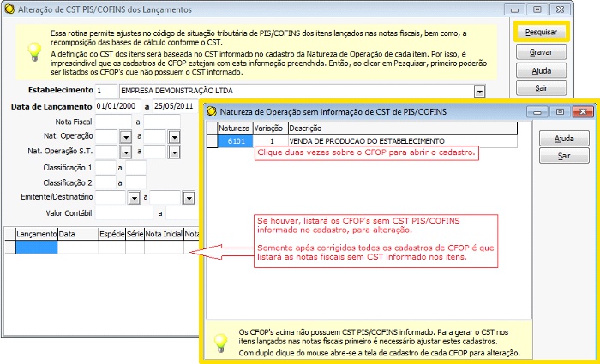Click Ajuda in Natureza de Operação dialog

(564, 139)
